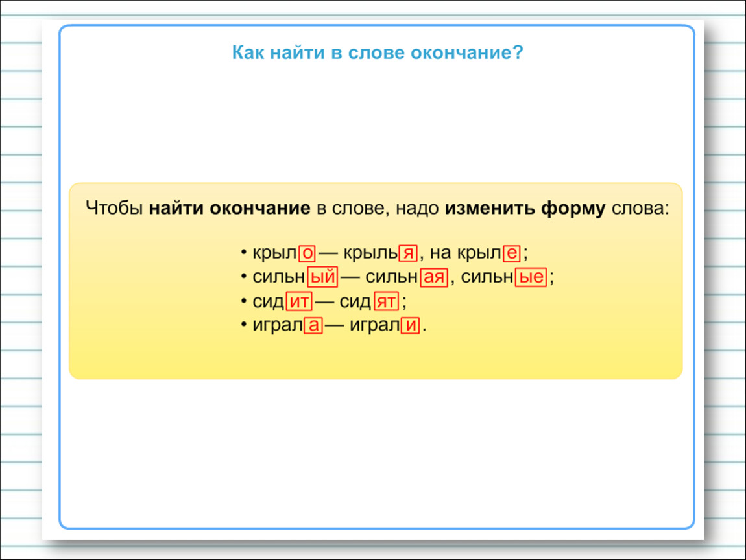Click the boxed ending 'ая' in сильная
The width and height of the screenshot is (746, 560).
click(x=434, y=277)
